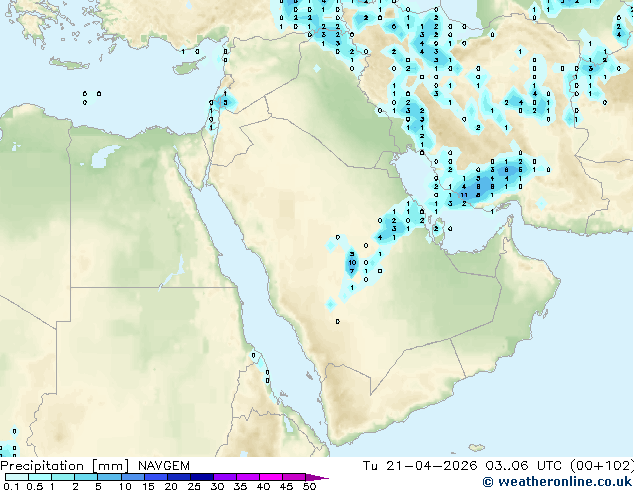The height and width of the screenshot is (490, 634).
Task: Select the legend swatch between 45 and 50
Action: (294, 477)
